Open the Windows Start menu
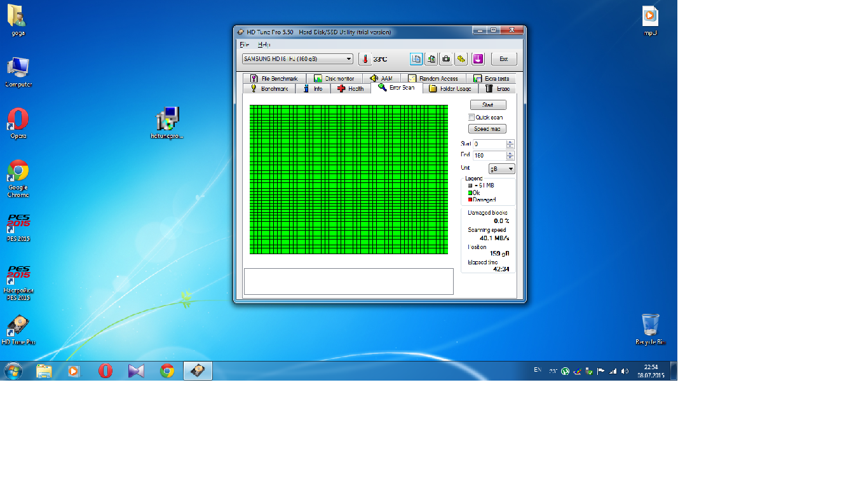The width and height of the screenshot is (868, 488). tap(13, 370)
